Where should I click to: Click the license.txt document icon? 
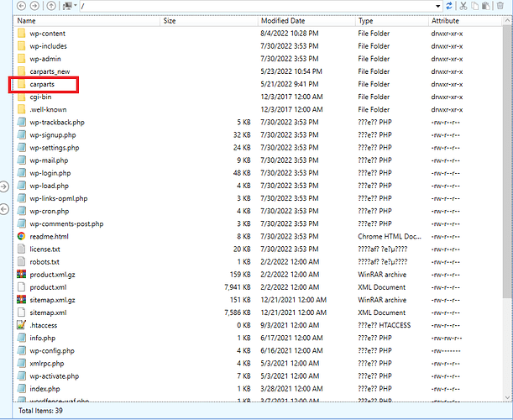pos(22,249)
